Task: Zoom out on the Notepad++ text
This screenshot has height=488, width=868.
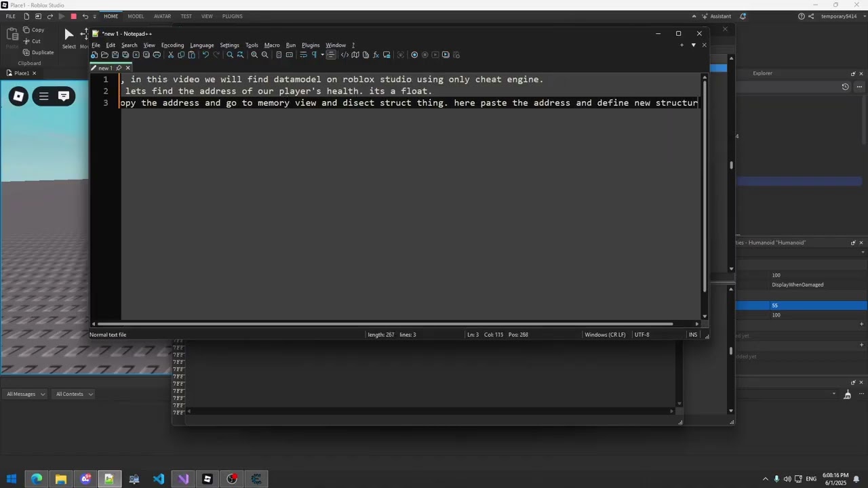Action: click(265, 55)
